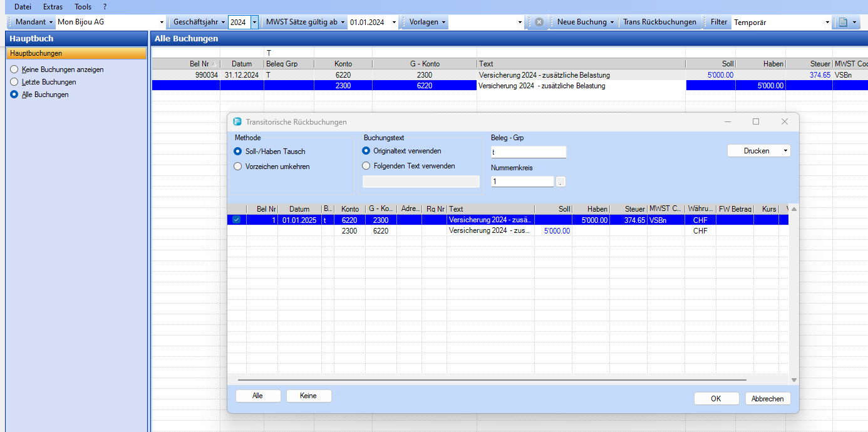Open the Datei menu

(x=23, y=7)
